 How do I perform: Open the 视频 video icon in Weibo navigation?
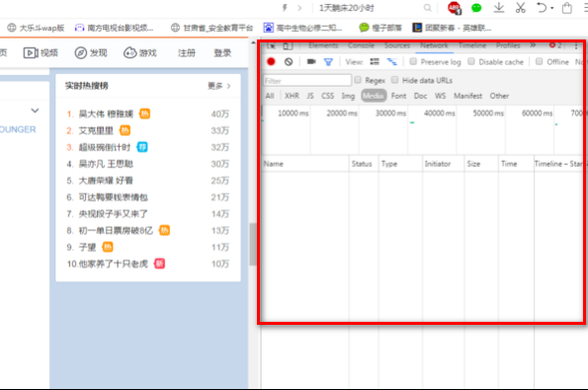31,53
